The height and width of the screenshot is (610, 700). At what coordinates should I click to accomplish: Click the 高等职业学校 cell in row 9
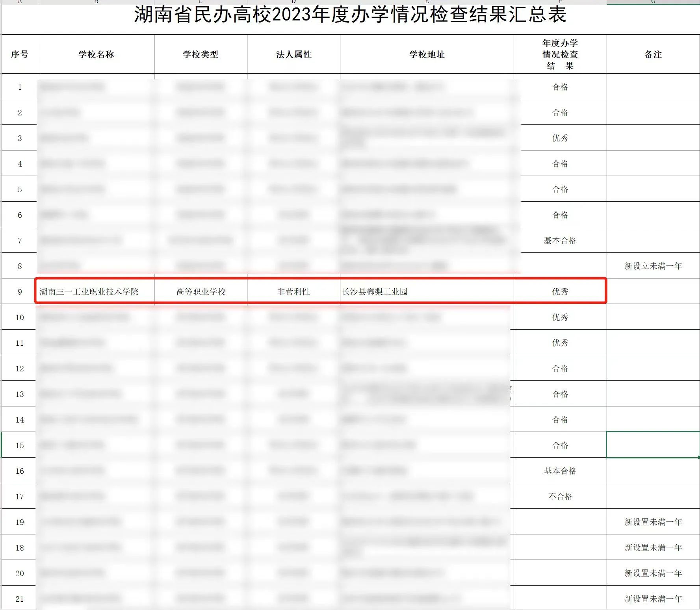(x=201, y=292)
